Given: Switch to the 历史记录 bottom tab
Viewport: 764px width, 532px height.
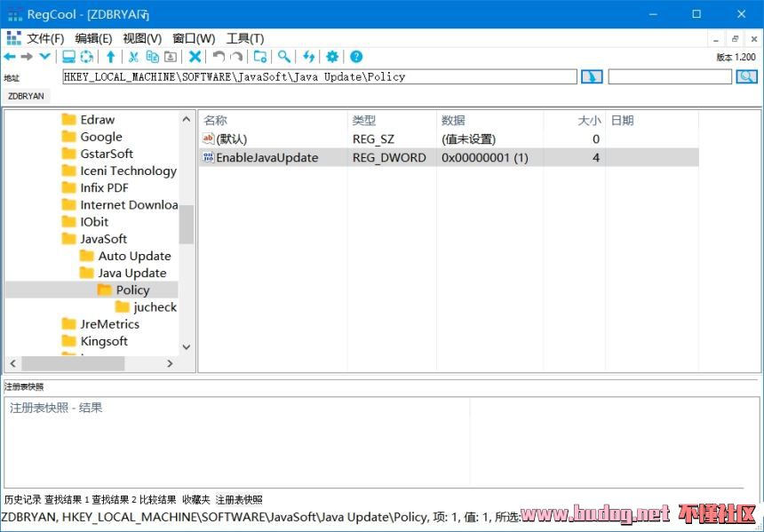Looking at the screenshot, I should (x=23, y=500).
